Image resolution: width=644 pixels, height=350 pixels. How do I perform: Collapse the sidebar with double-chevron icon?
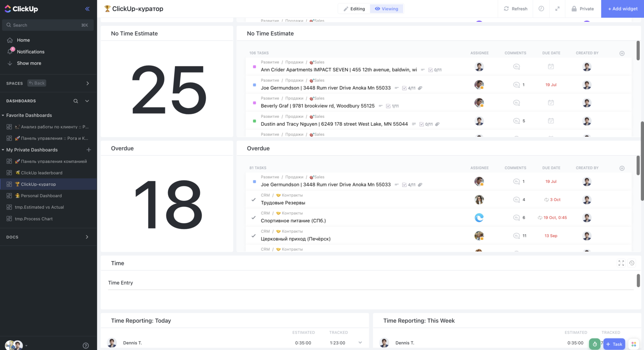click(87, 9)
